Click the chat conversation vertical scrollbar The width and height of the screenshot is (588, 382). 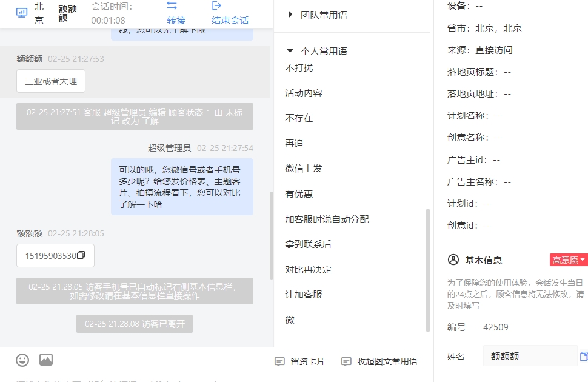tap(272, 236)
